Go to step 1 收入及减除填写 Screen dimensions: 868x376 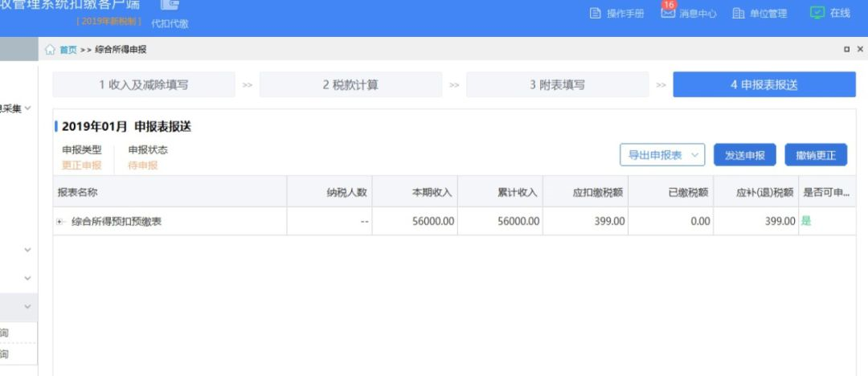pyautogui.click(x=144, y=84)
